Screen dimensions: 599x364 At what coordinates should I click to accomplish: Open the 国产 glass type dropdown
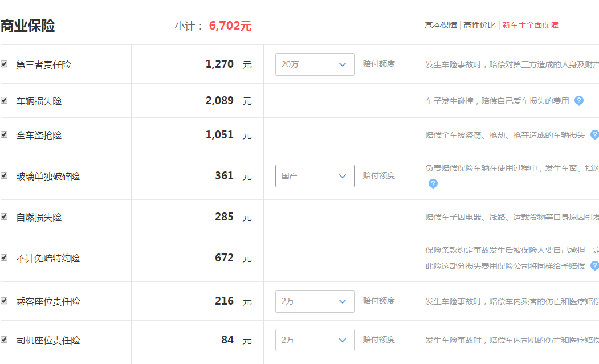coord(315,176)
